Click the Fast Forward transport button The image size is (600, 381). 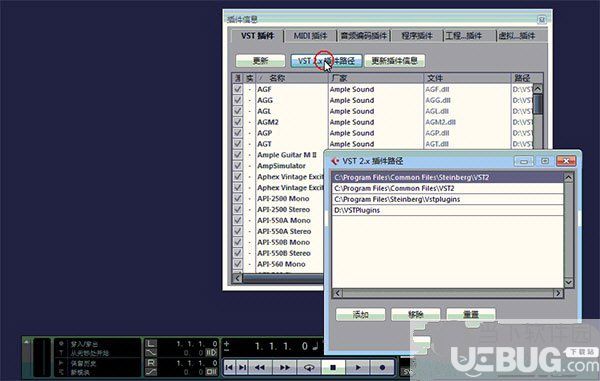(284, 367)
